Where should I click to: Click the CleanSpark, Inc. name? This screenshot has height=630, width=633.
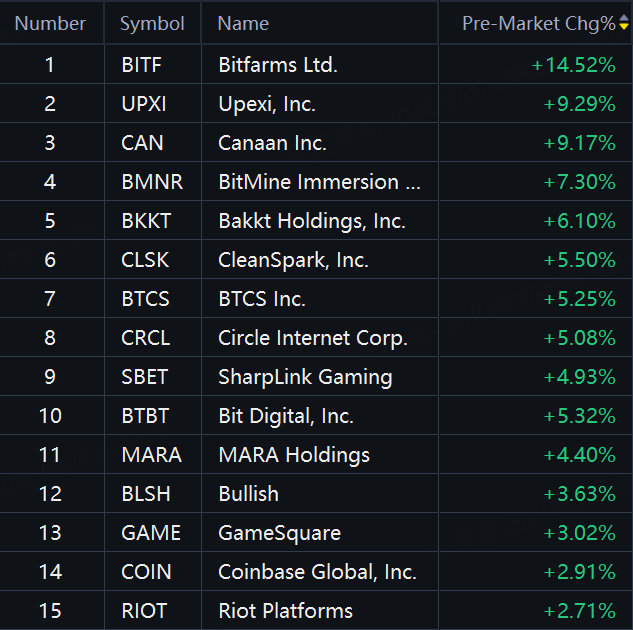293,260
